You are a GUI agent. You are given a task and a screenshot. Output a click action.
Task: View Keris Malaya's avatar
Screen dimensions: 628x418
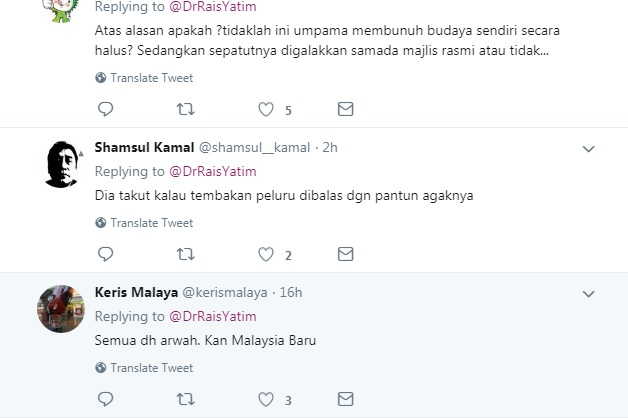coord(60,308)
